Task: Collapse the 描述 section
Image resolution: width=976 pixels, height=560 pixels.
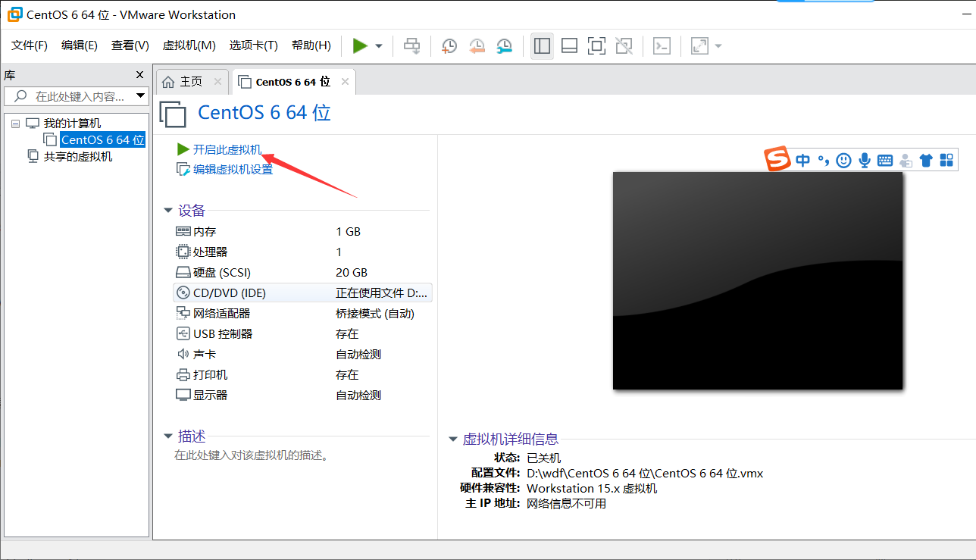Action: [x=168, y=436]
